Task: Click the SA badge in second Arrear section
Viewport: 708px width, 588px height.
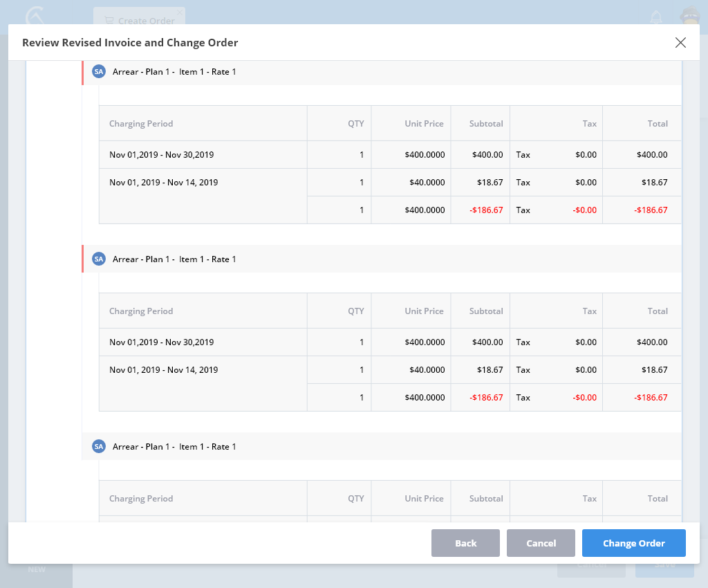Action: (x=99, y=259)
